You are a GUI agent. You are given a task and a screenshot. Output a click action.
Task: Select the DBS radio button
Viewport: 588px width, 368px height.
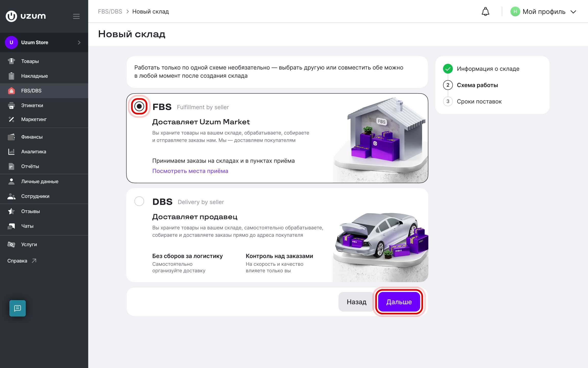139,201
